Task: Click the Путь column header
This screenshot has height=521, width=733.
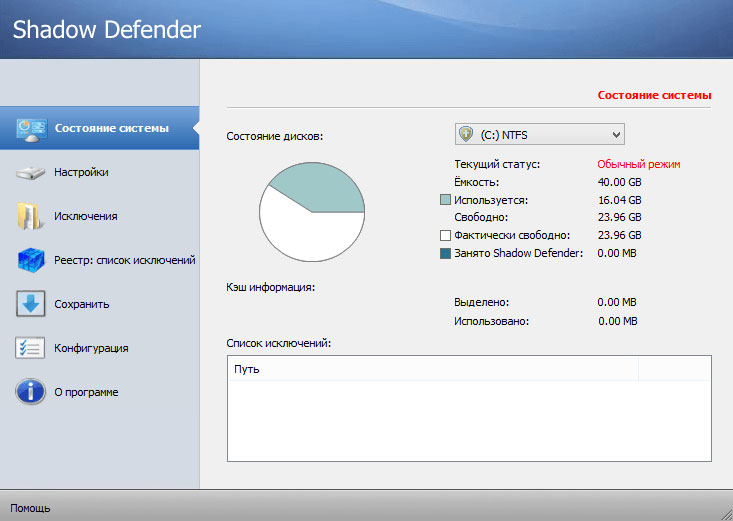Action: [433, 369]
